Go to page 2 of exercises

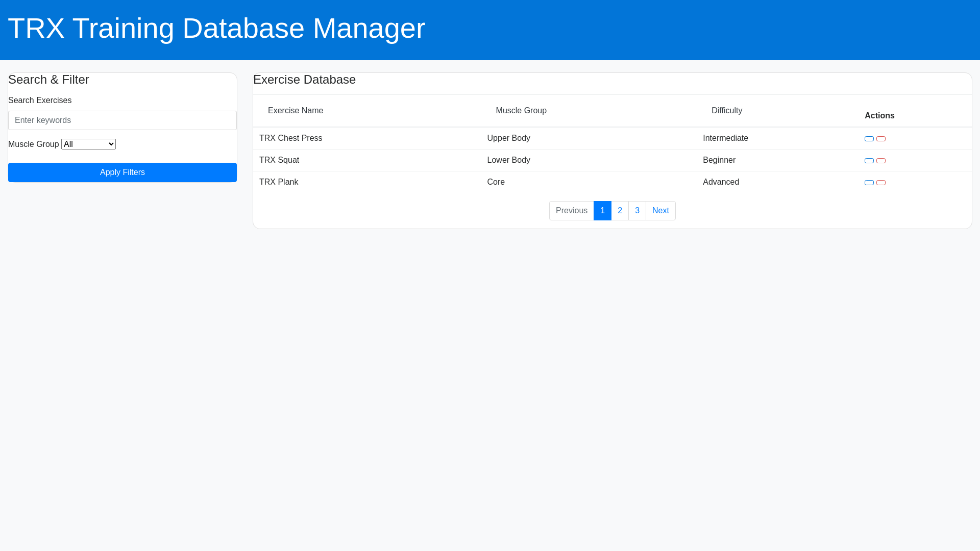tap(620, 211)
